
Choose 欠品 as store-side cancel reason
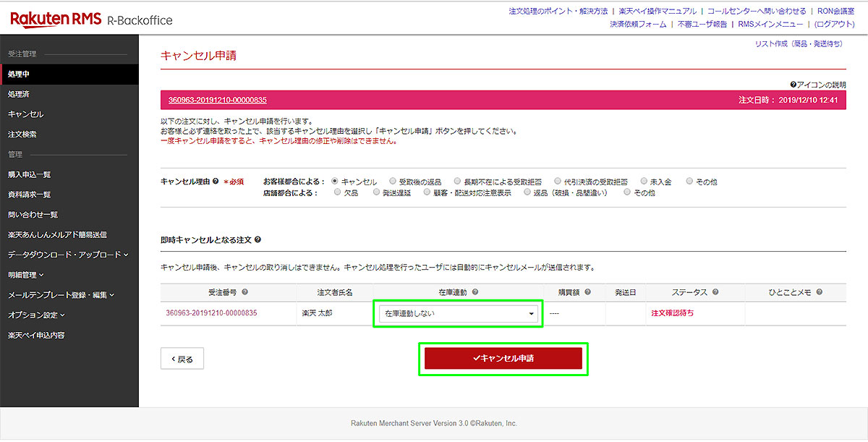(x=338, y=193)
